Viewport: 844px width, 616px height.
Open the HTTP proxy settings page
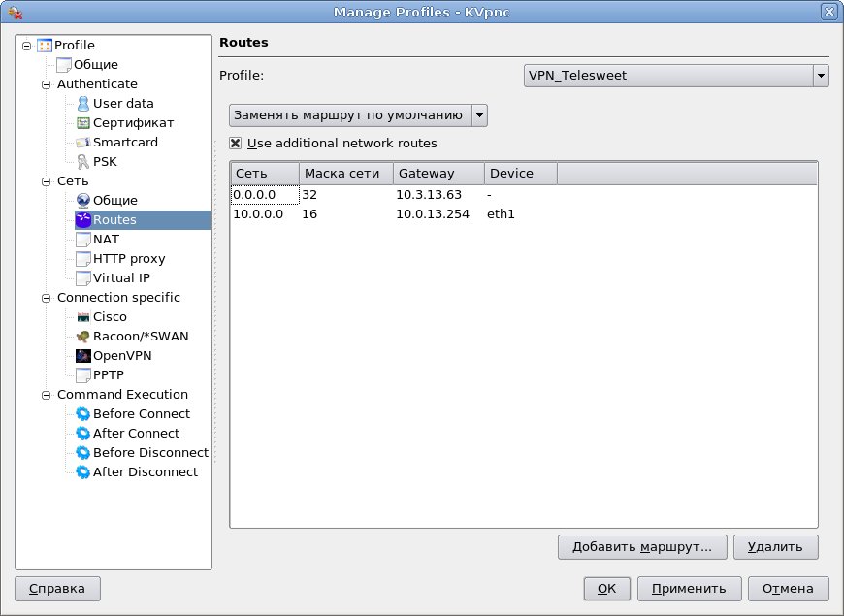[x=128, y=259]
